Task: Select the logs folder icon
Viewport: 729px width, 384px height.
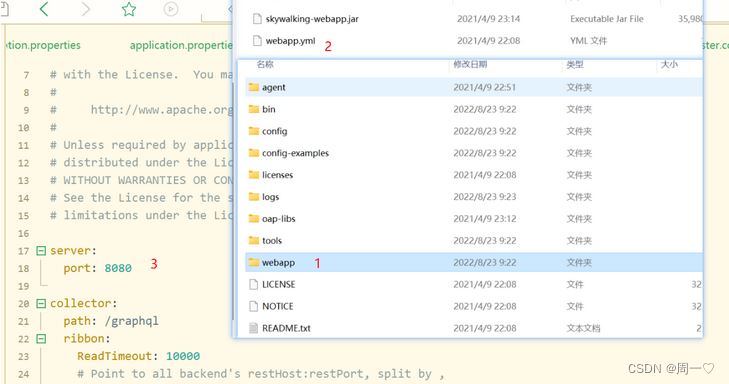Action: point(253,197)
